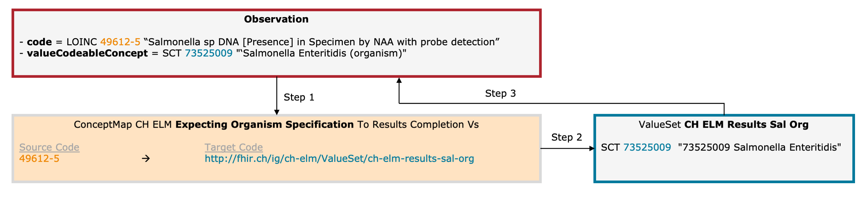This screenshot has height=198, width=868.
Task: Click the Observation box title
Action: coord(276,19)
